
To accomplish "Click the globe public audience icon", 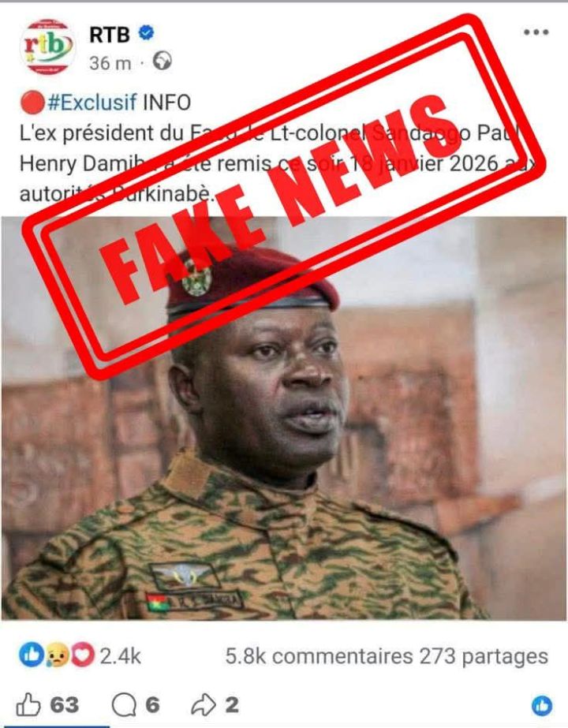I will tap(162, 62).
